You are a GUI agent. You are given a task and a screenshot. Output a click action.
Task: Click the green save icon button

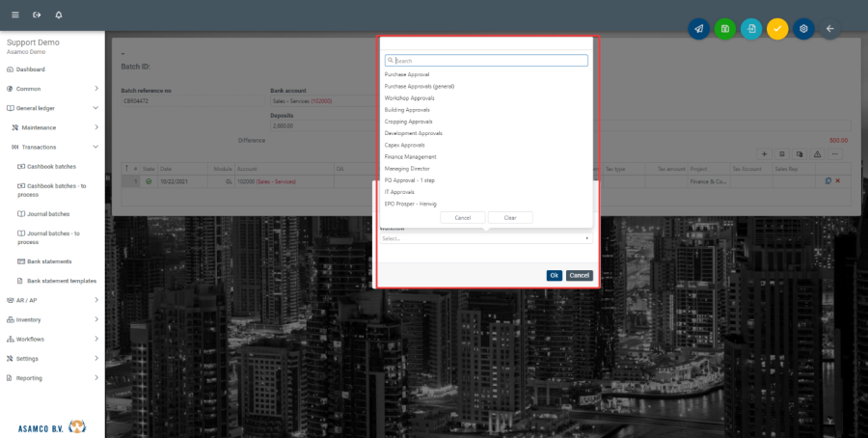pyautogui.click(x=724, y=29)
